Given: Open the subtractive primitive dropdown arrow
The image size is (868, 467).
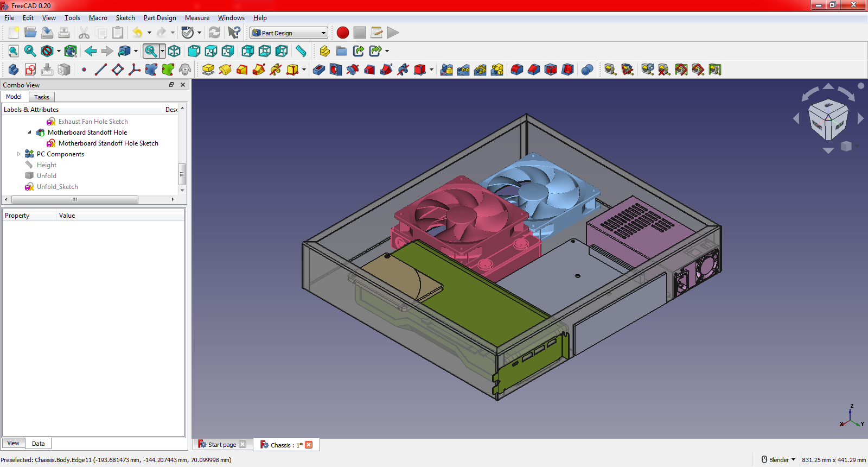Looking at the screenshot, I should tap(431, 70).
